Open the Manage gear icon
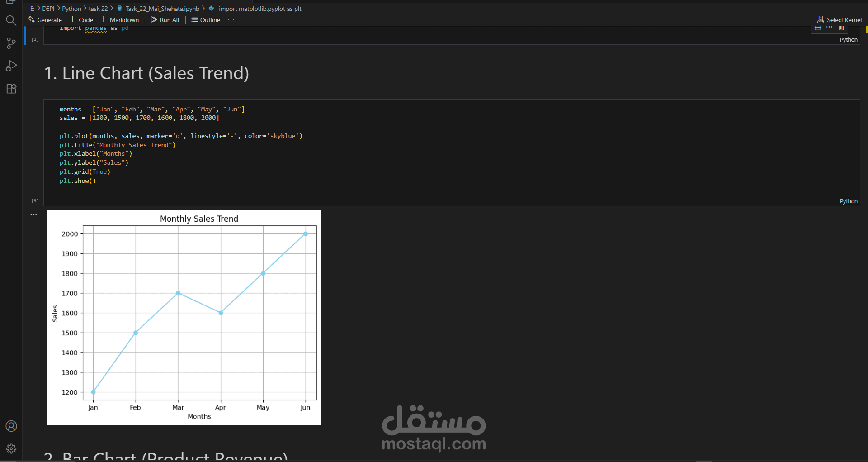The image size is (868, 462). (11, 448)
